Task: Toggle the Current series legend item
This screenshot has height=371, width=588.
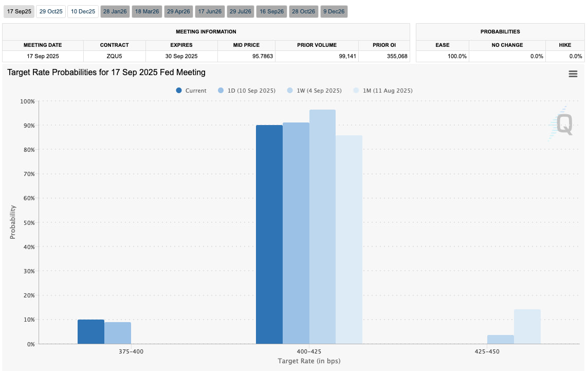Action: pos(191,91)
